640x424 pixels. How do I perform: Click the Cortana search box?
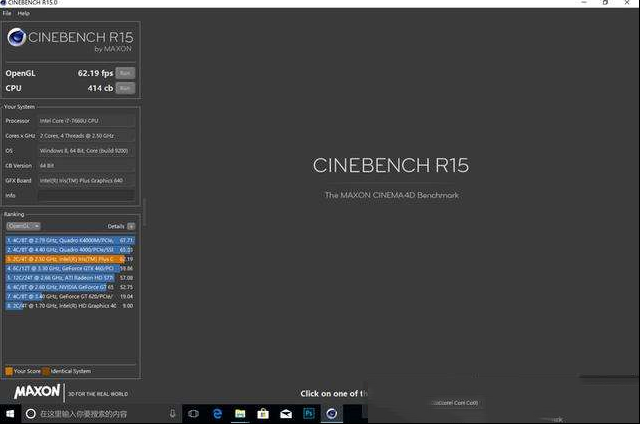point(101,414)
